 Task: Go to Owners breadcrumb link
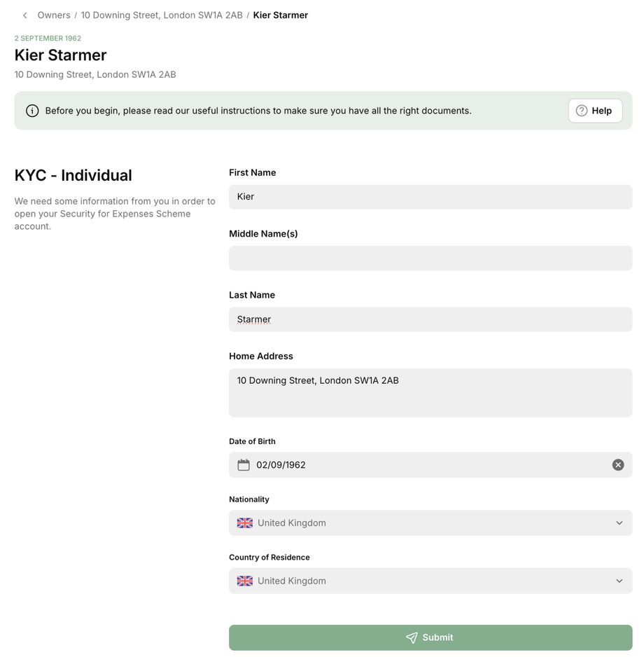pyautogui.click(x=54, y=15)
